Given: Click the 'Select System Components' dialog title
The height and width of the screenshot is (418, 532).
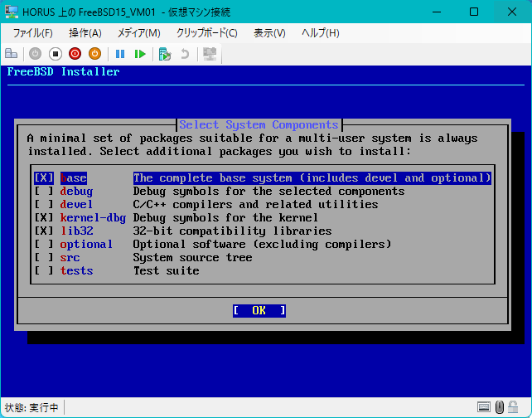Looking at the screenshot, I should click(x=259, y=125).
